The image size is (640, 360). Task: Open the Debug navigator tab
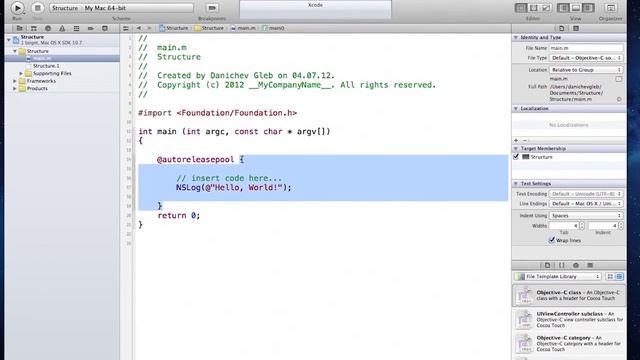[x=76, y=28]
